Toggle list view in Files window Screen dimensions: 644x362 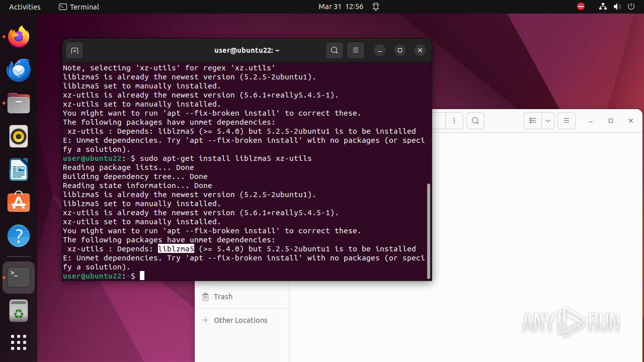tap(533, 121)
